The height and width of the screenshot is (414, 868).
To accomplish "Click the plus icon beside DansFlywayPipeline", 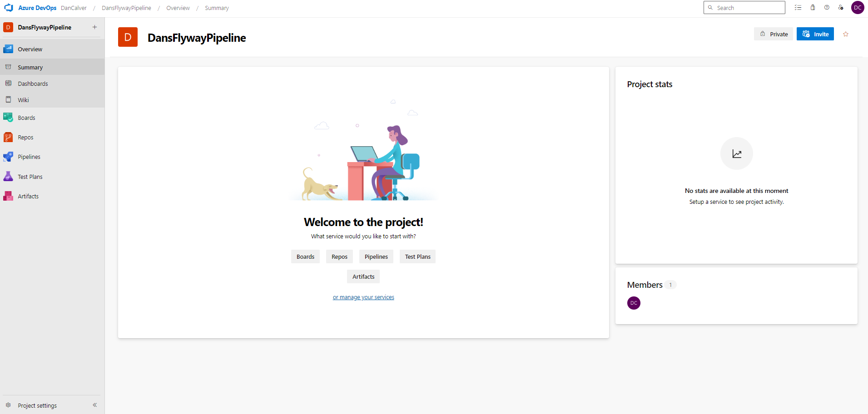I will pos(94,27).
